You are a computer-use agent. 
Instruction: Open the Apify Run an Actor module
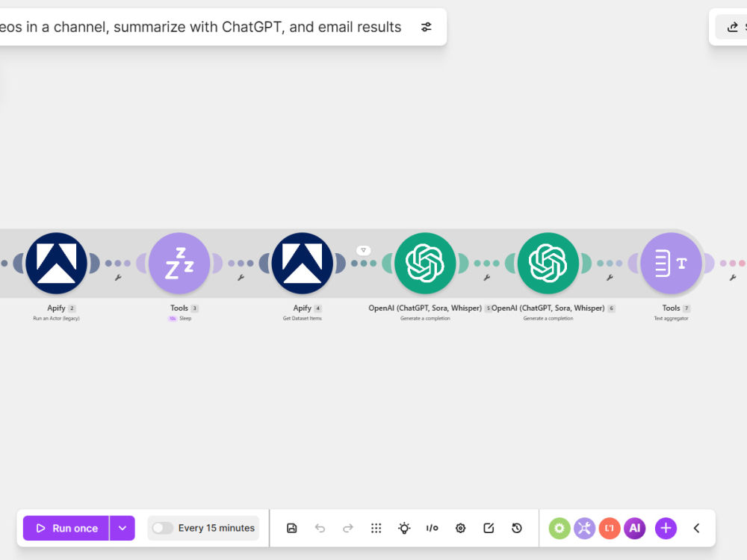[56, 264]
